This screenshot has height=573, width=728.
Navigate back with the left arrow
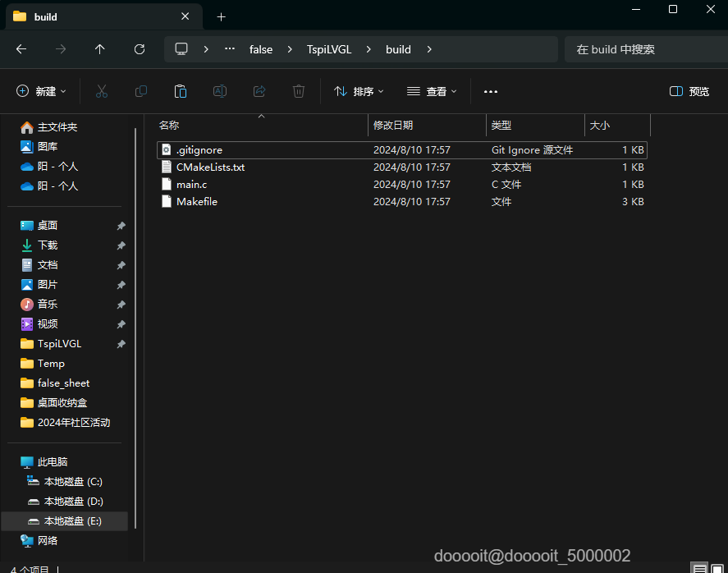point(21,49)
